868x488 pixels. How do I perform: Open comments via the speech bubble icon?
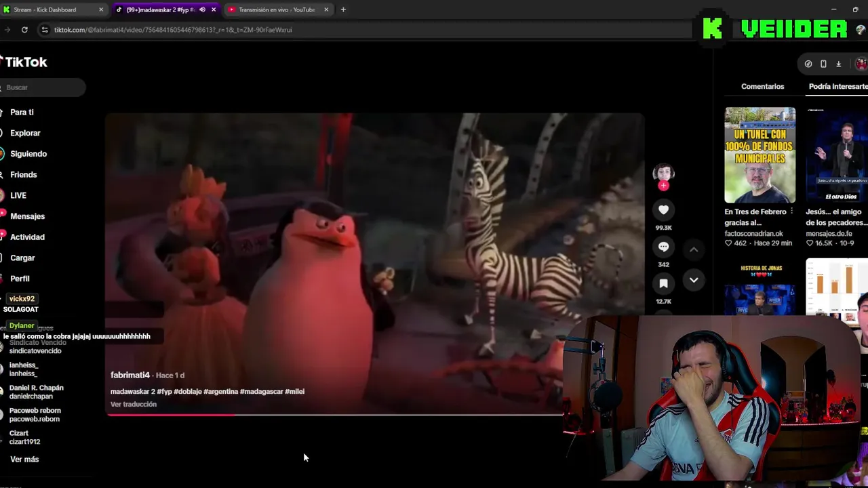[663, 247]
